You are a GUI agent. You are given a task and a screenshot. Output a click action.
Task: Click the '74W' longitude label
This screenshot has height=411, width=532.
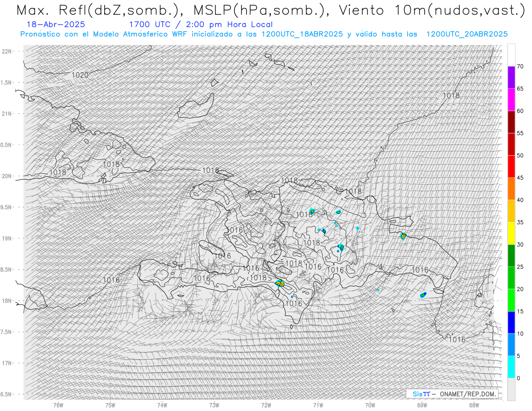tap(162, 405)
